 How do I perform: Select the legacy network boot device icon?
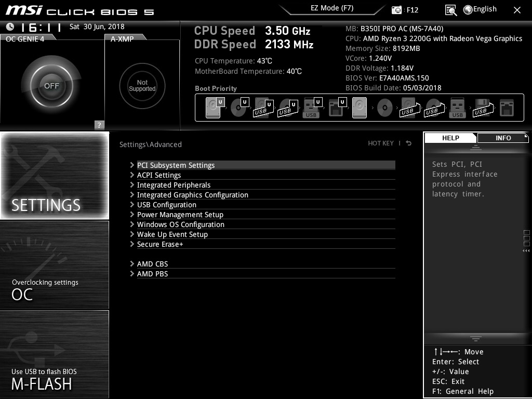(x=507, y=108)
